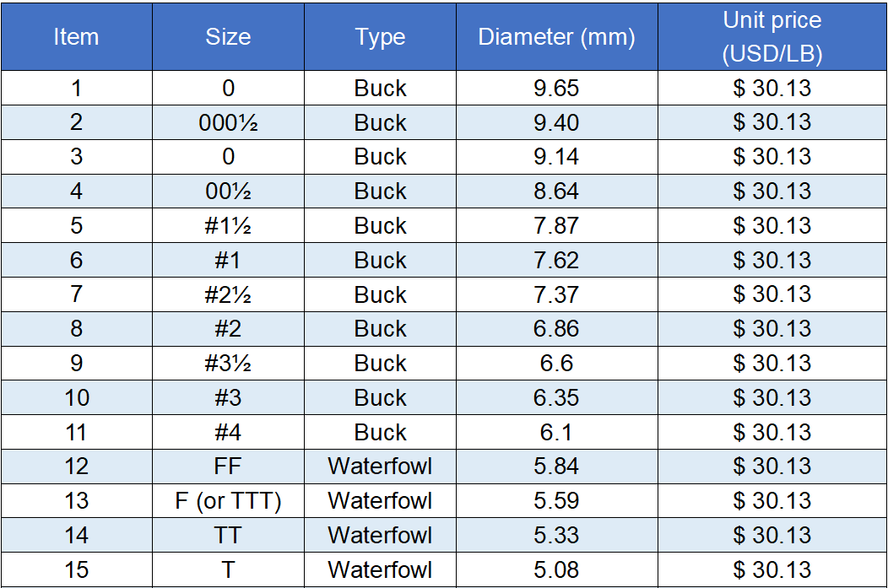Click the Unit price (USD/LB) header
Screen dimensions: 888x588
772,37
